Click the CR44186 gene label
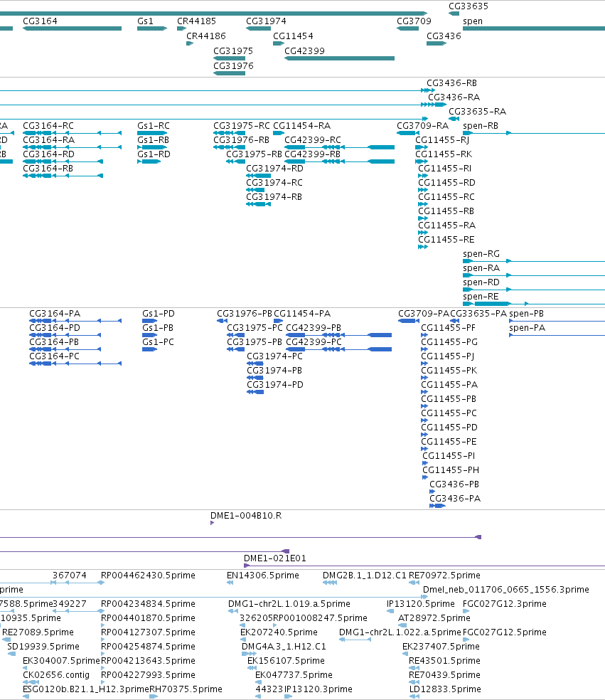Viewport: 605px width, 700px height. [206, 36]
